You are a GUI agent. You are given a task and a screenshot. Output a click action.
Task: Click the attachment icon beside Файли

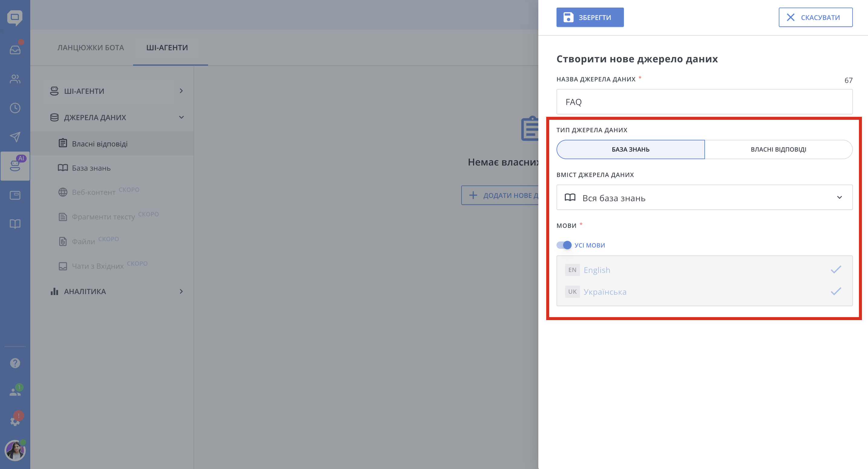click(x=63, y=241)
